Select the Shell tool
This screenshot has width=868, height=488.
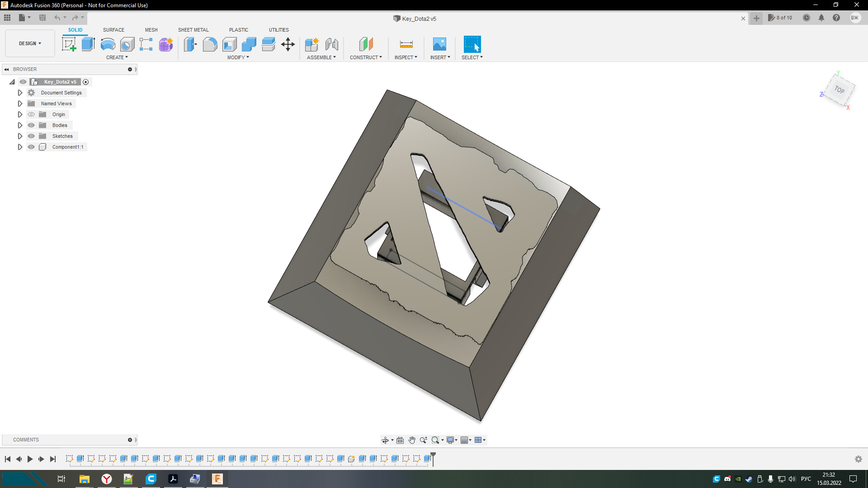230,44
